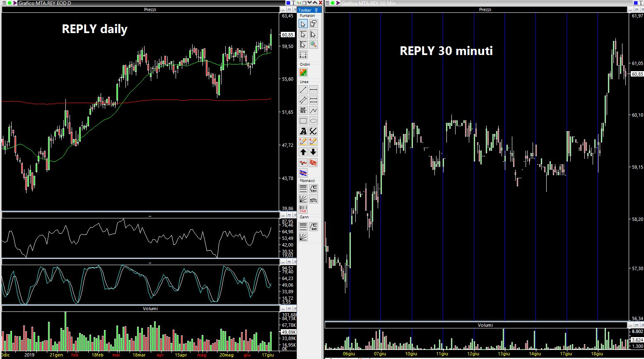Viewport: 644px width, 359px height.
Task: Select the Gann horizontal lines tool
Action: (x=303, y=227)
